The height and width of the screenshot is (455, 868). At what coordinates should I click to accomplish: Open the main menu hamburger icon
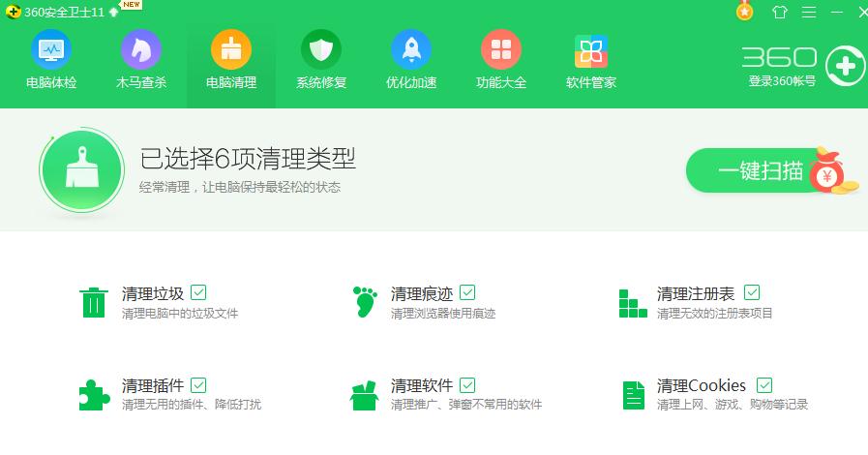(x=809, y=13)
